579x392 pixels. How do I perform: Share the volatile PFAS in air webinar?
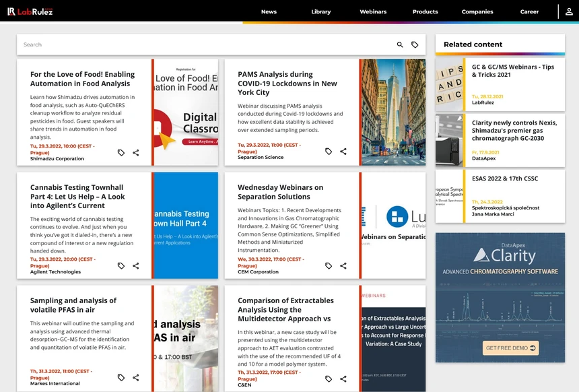[136, 378]
